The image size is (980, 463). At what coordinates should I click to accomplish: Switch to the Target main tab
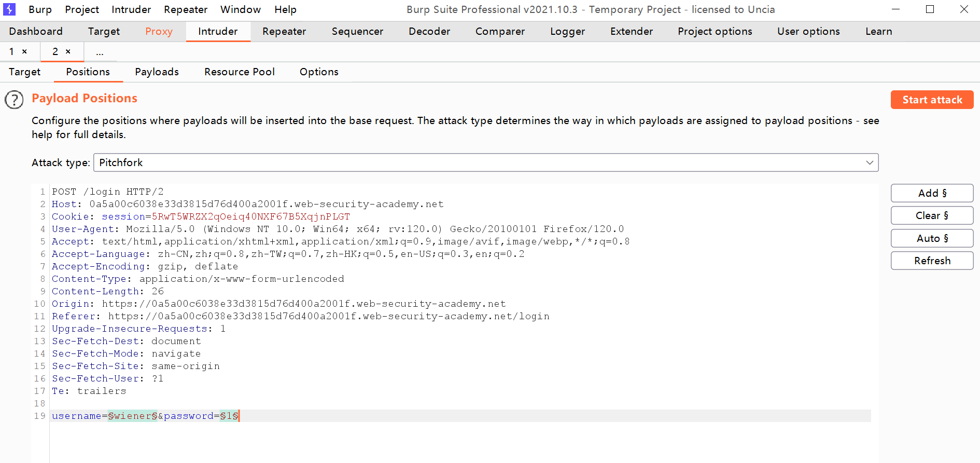[104, 31]
